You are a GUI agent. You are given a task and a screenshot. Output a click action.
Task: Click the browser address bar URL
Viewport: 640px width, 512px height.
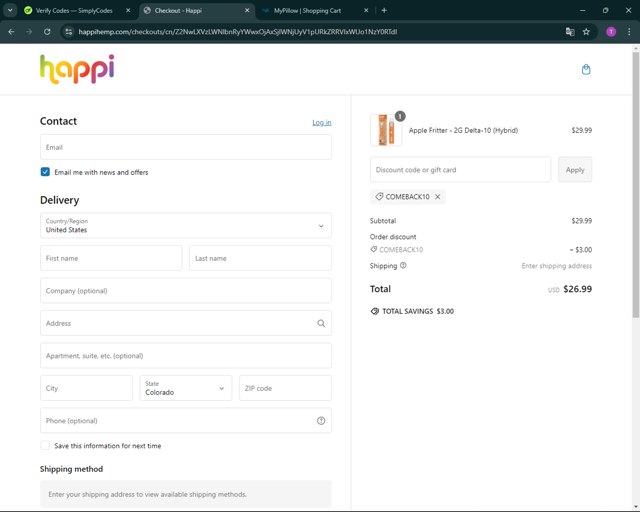tap(238, 32)
